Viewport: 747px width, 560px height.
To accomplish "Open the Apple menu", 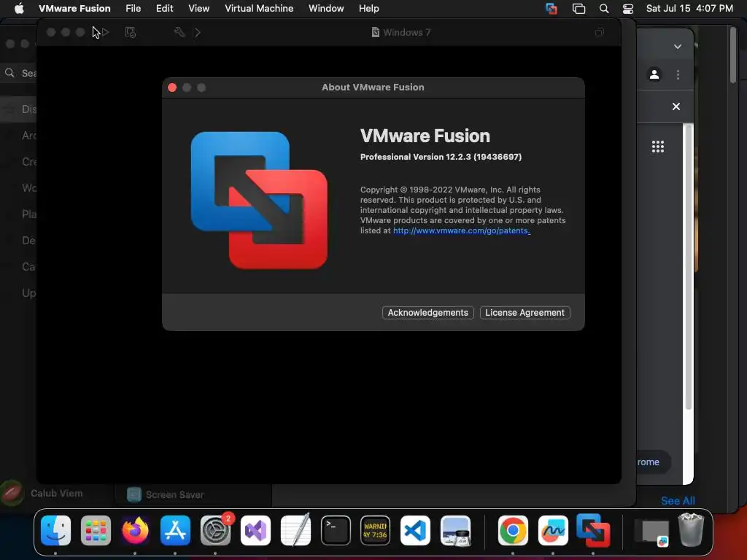I will pyautogui.click(x=19, y=8).
